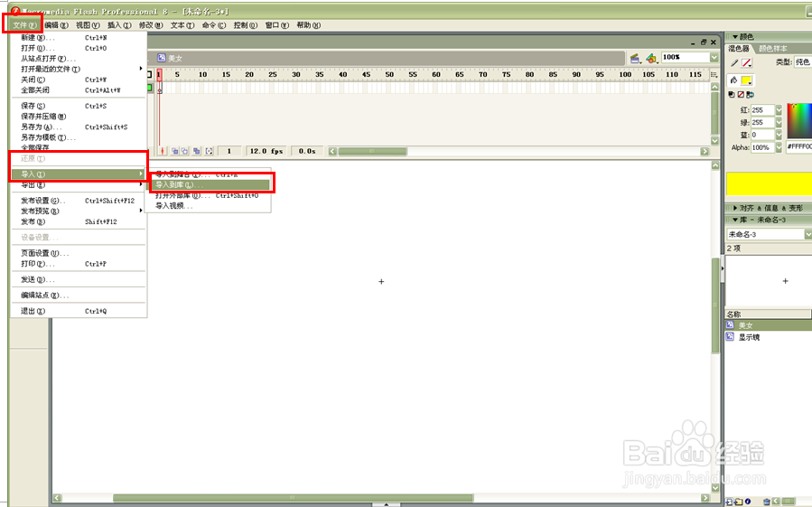Open the stroke color swatch

coord(747,62)
